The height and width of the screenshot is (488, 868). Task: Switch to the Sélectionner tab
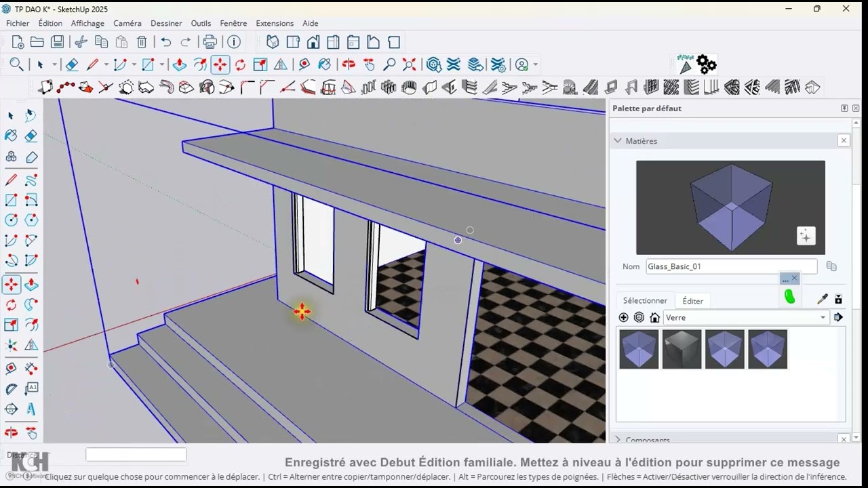click(645, 300)
